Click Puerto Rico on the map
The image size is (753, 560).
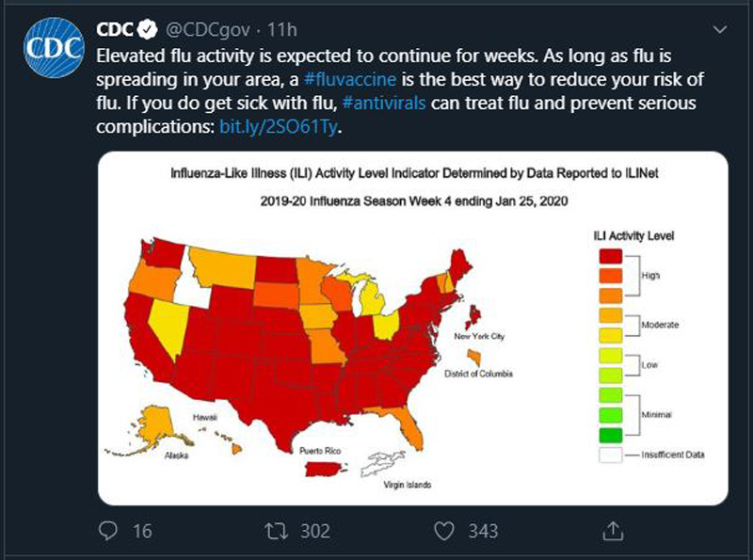(x=323, y=470)
